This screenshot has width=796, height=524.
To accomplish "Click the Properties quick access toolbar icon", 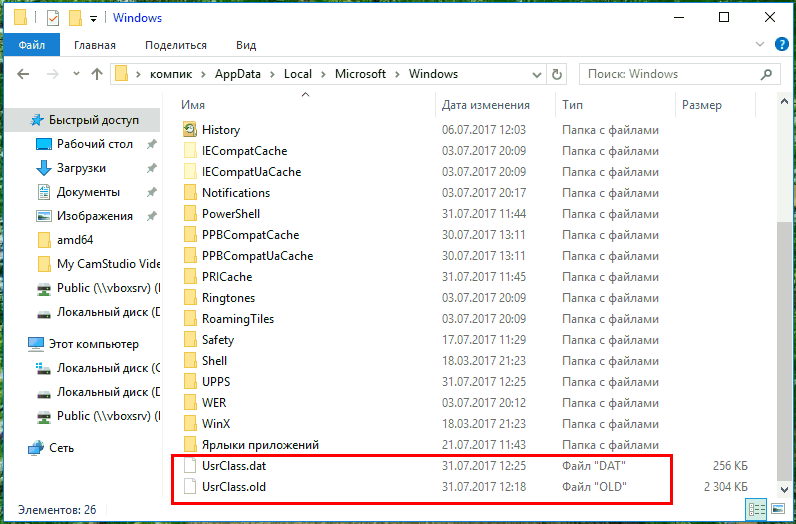I will [53, 18].
